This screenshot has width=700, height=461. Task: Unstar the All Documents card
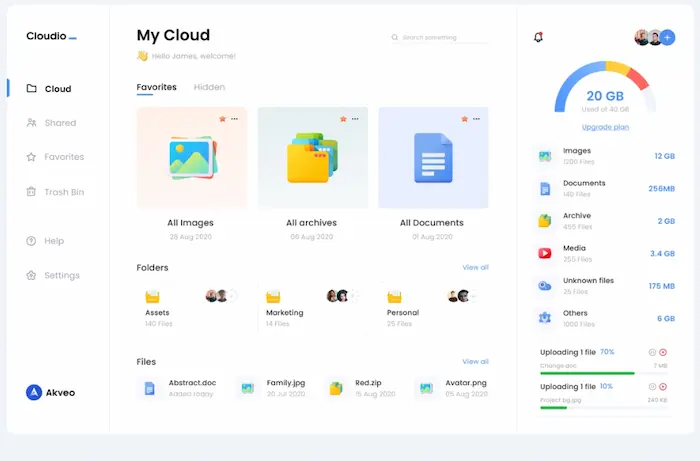pos(465,119)
